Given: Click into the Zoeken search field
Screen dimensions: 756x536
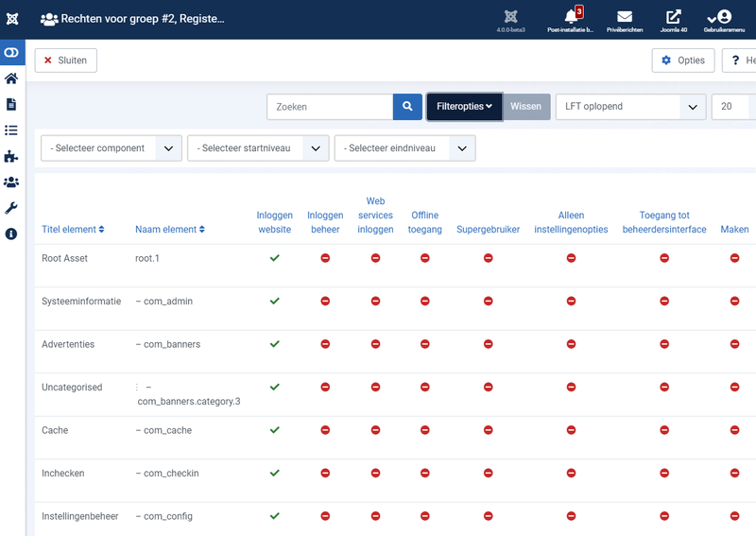Looking at the screenshot, I should point(330,107).
